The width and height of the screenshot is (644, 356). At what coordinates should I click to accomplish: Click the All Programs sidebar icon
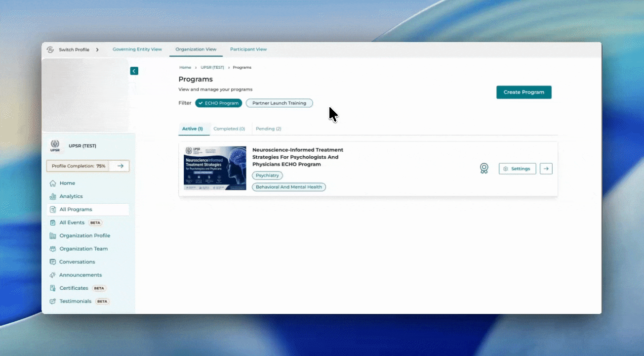(x=53, y=210)
